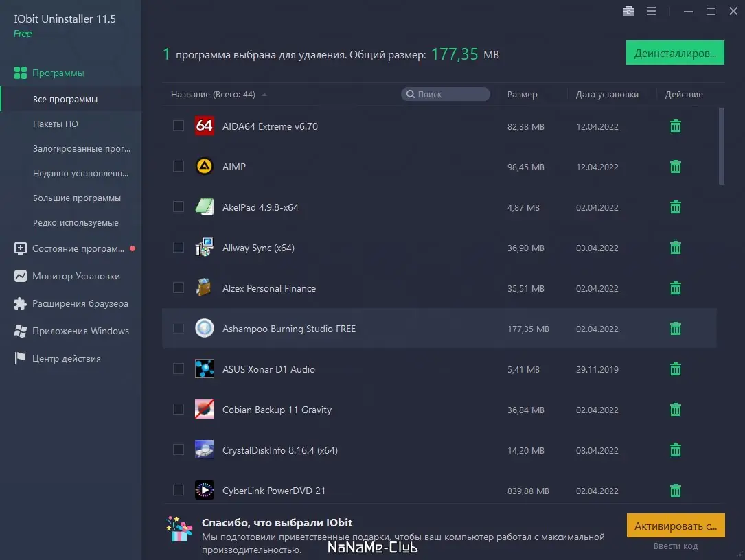Delete AIDA64 Extreme v6.70 with trash icon
Viewport: 745px width, 560px height.
(675, 126)
